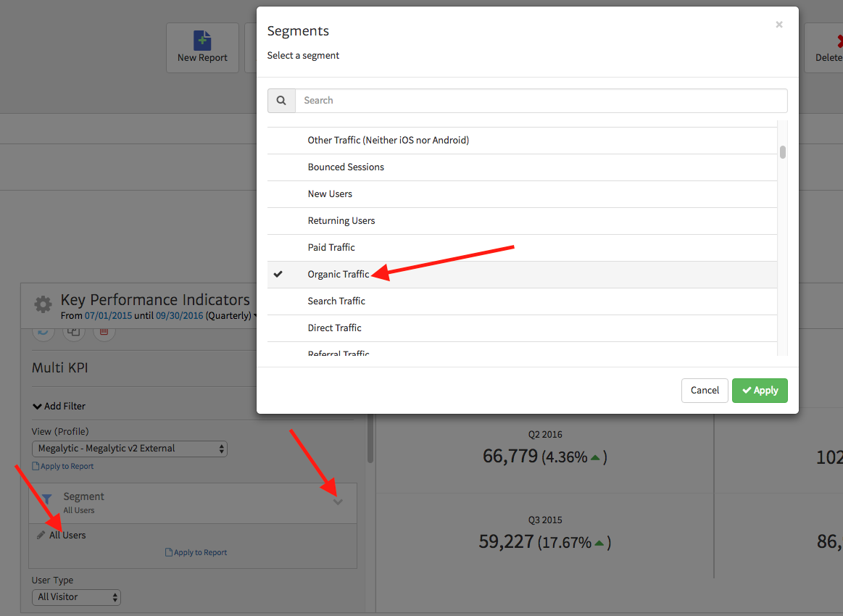Click the red trash widget icon
Viewport: 843px width, 616px height.
[104, 332]
